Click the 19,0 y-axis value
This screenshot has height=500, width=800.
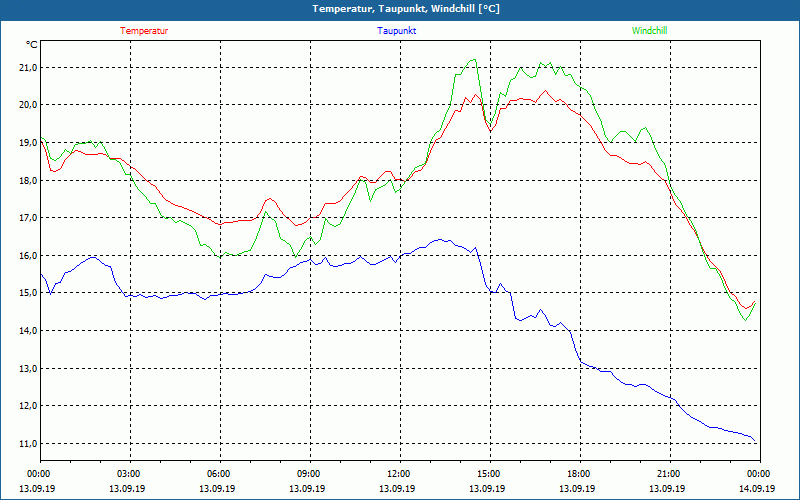(x=29, y=143)
